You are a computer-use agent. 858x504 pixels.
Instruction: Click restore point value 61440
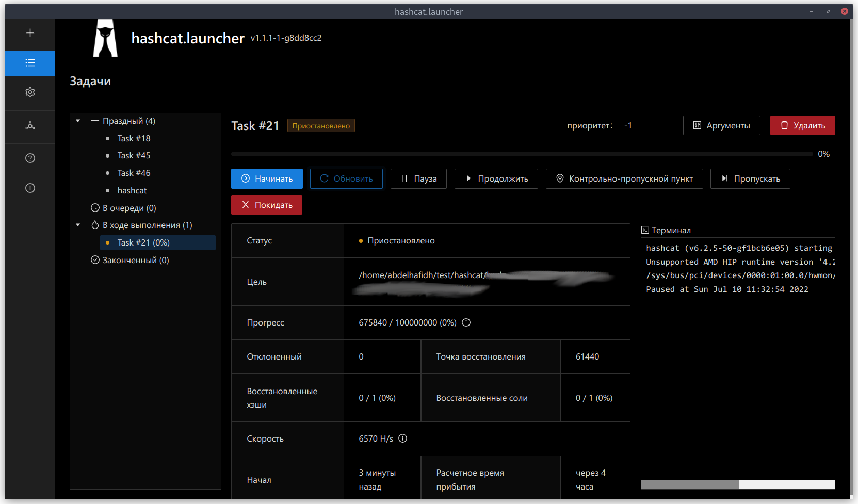coord(587,356)
